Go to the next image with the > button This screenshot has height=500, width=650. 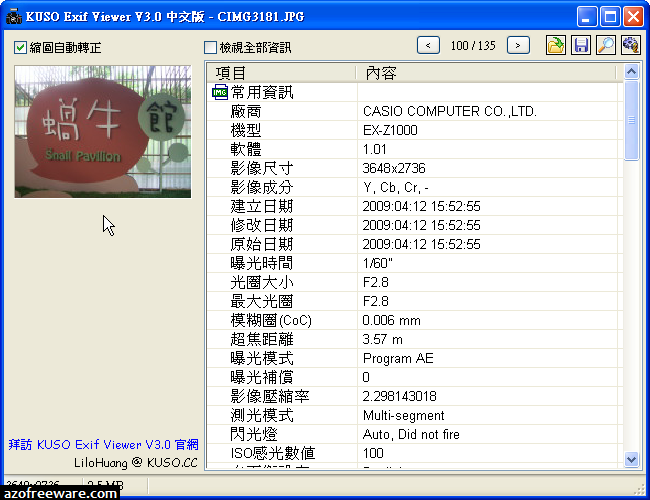[518, 45]
